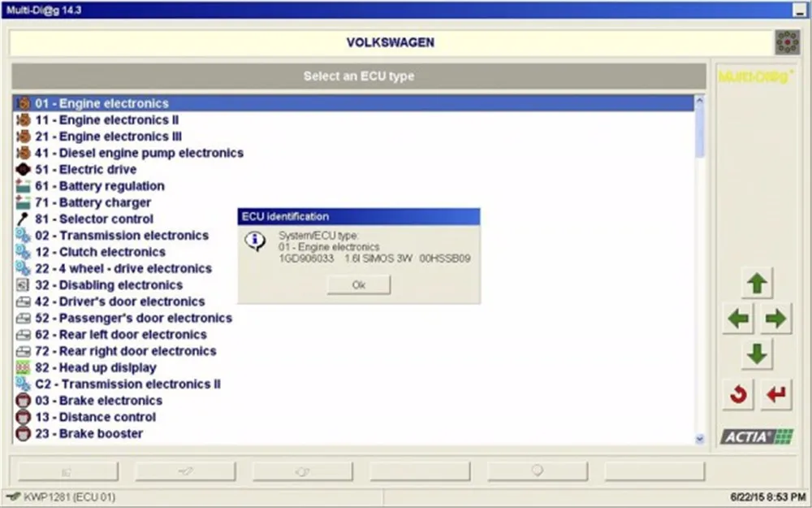Click the gears icon beside 22 - 4 wheel - drive electronics
This screenshot has height=508, width=812.
(x=23, y=268)
